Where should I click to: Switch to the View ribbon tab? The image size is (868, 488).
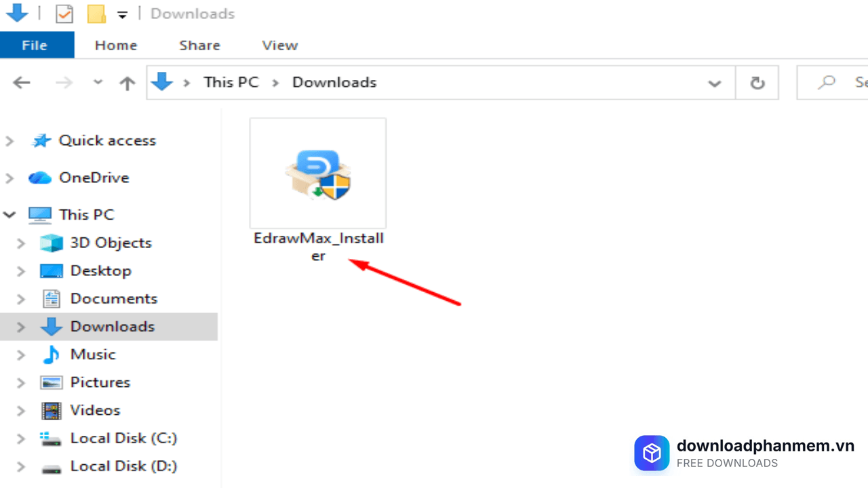coord(280,45)
